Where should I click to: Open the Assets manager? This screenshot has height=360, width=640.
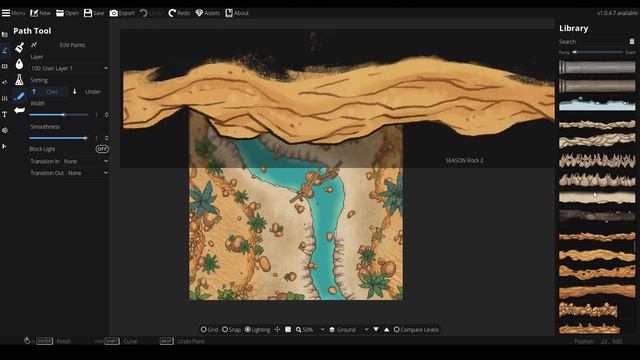click(207, 13)
